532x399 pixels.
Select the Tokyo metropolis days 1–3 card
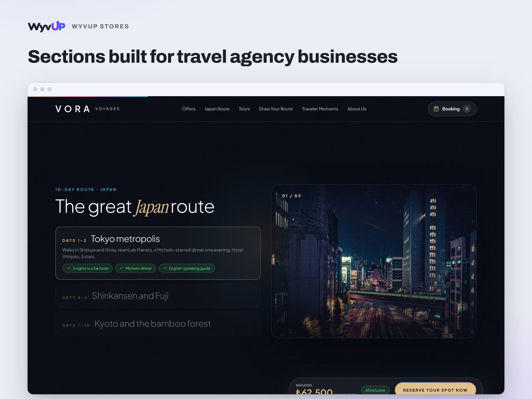pyautogui.click(x=158, y=253)
